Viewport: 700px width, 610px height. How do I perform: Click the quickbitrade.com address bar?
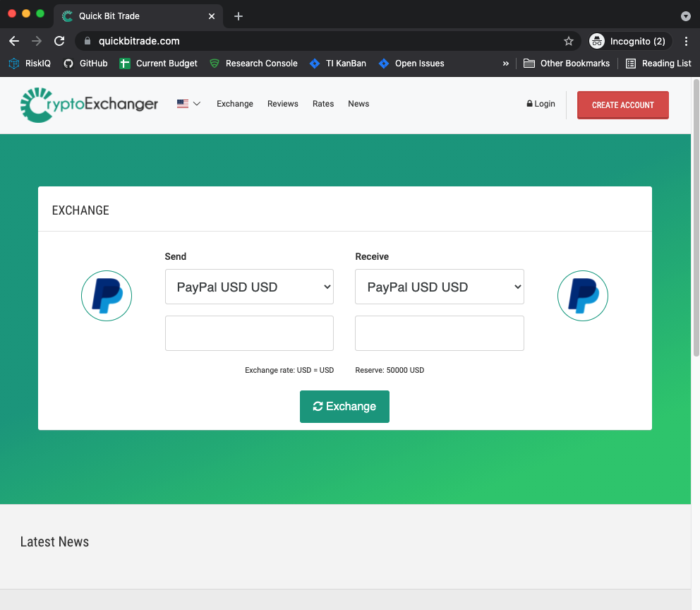[326, 41]
